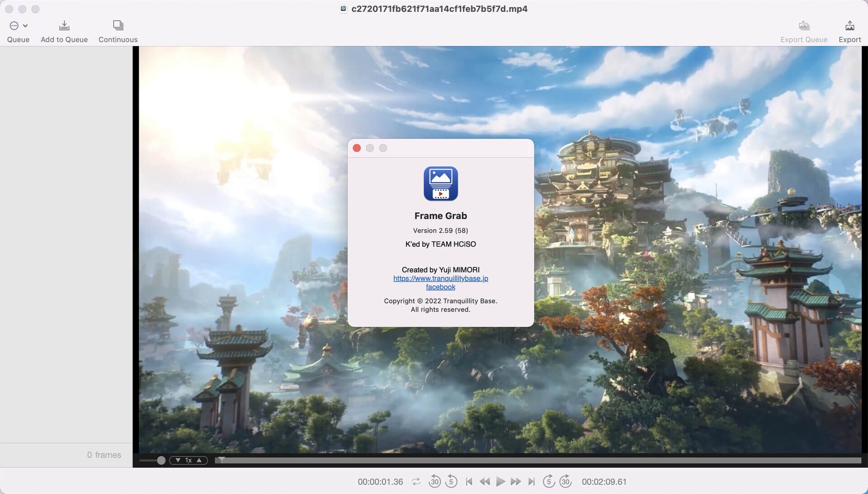Play the video
The image size is (868, 494).
click(500, 482)
